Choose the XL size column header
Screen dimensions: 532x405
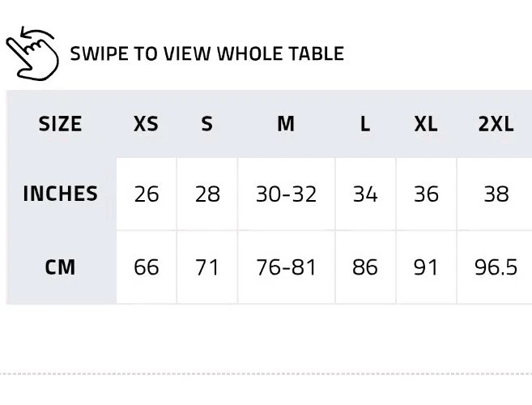[426, 124]
